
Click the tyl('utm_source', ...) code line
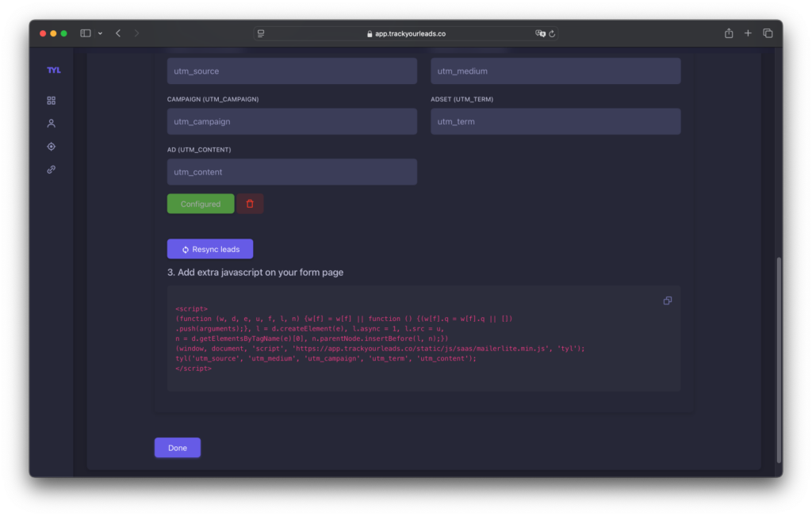point(326,358)
